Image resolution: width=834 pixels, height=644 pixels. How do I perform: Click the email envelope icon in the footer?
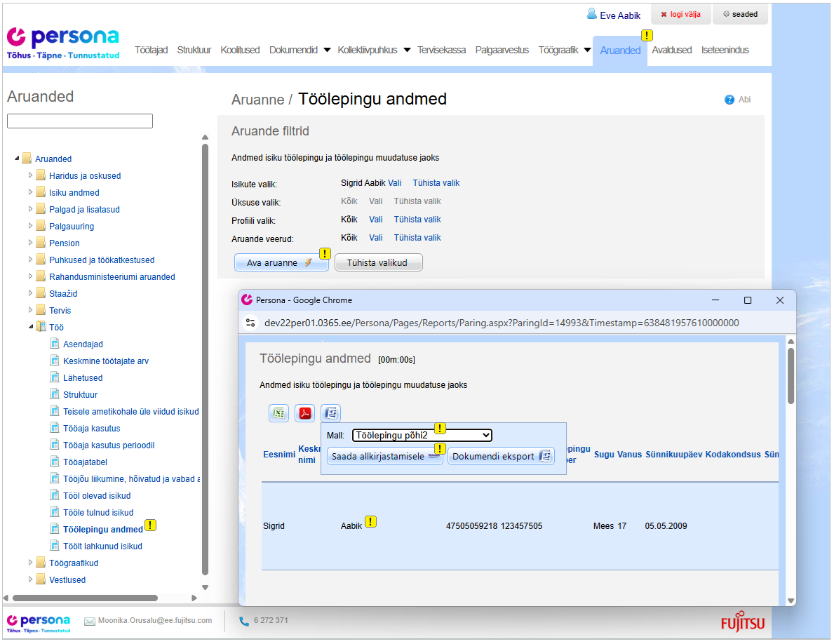coord(89,622)
